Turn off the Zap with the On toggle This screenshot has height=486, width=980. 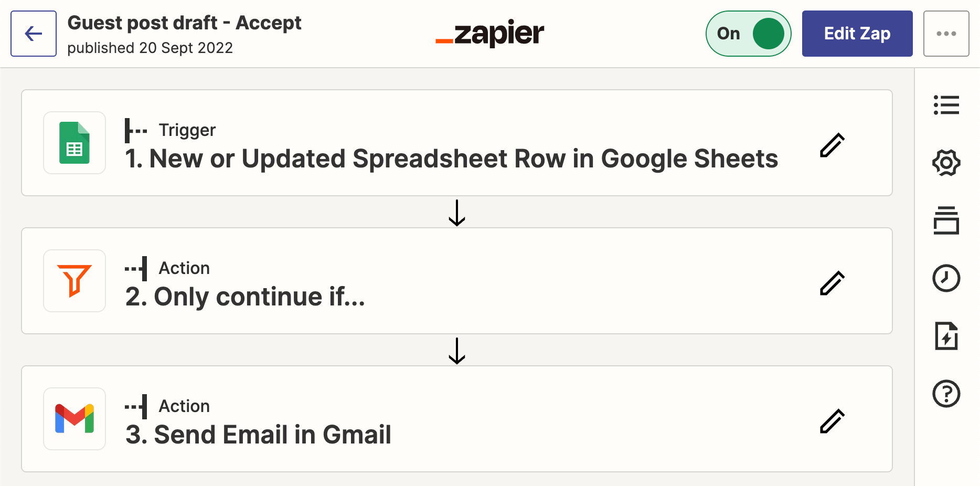click(749, 34)
